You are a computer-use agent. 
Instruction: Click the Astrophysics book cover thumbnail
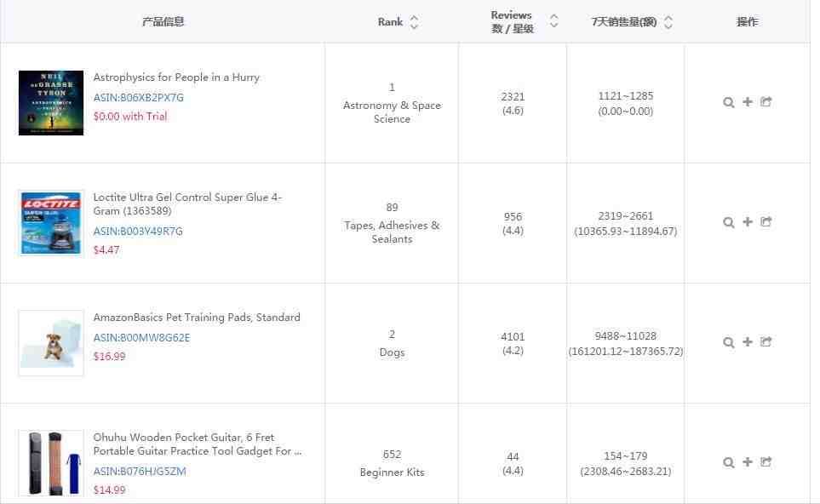click(x=51, y=103)
